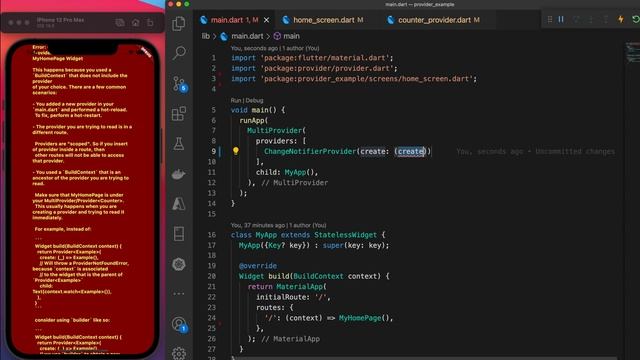Take simulator screenshot icon
Viewport: 640px width, 360px height.
(120, 23)
